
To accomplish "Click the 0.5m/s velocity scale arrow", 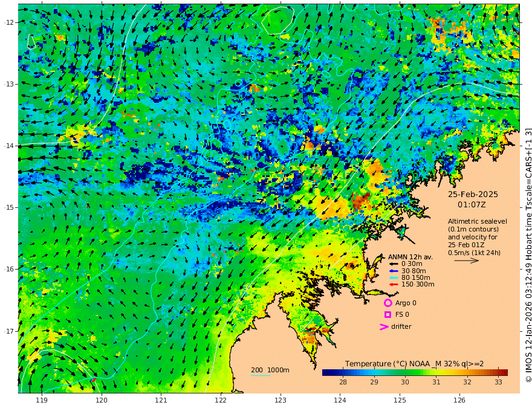I will [467, 261].
